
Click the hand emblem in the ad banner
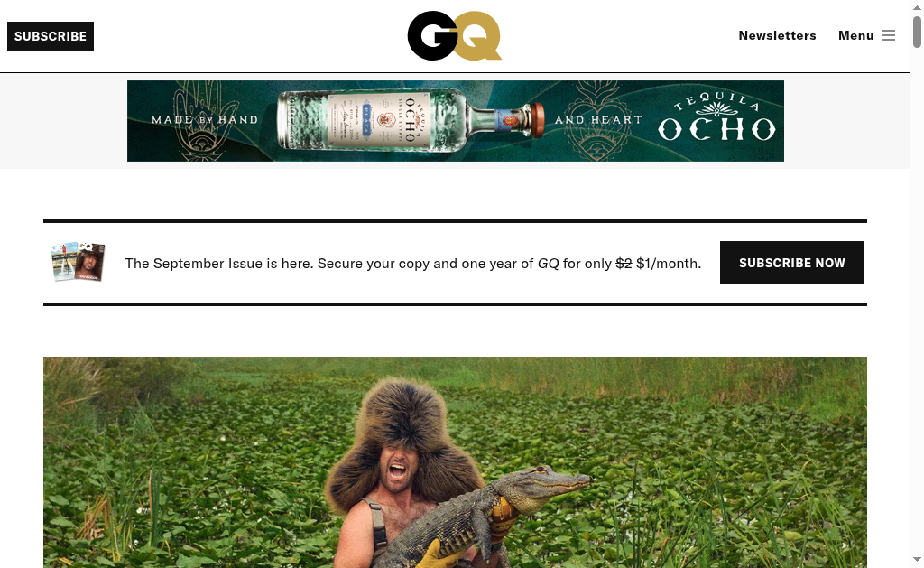[204, 121]
